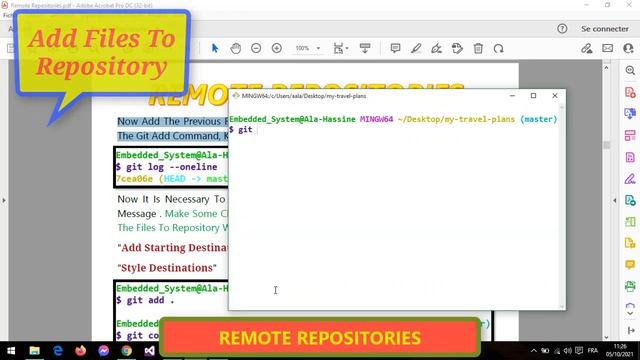Viewport: 640px width, 360px height.
Task: Open the help question mark icon
Action: coord(562,29)
